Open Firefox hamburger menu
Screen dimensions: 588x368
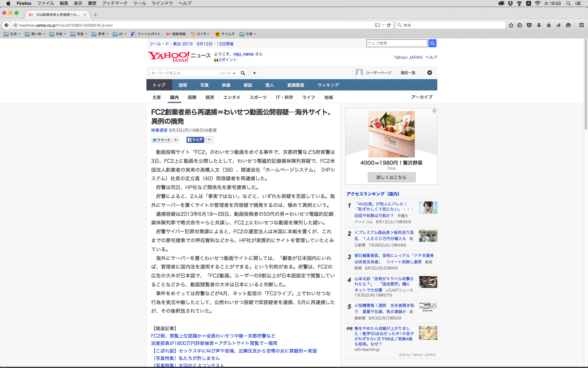(x=581, y=25)
